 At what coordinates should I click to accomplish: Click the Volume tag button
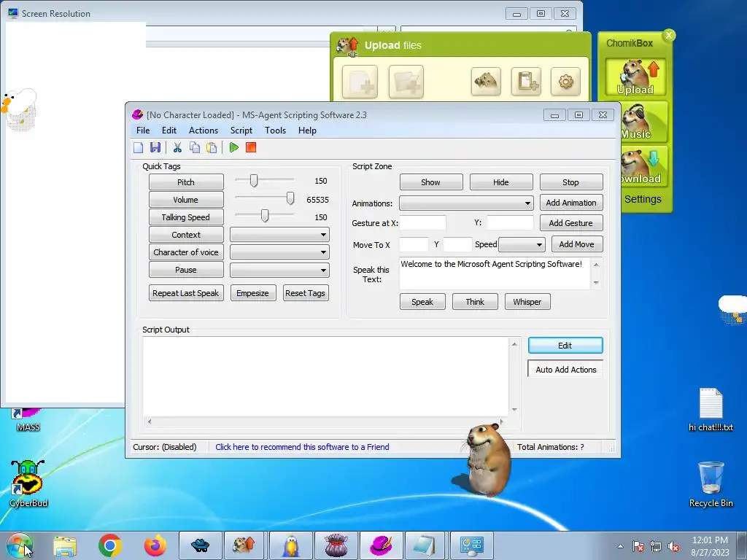coord(186,200)
